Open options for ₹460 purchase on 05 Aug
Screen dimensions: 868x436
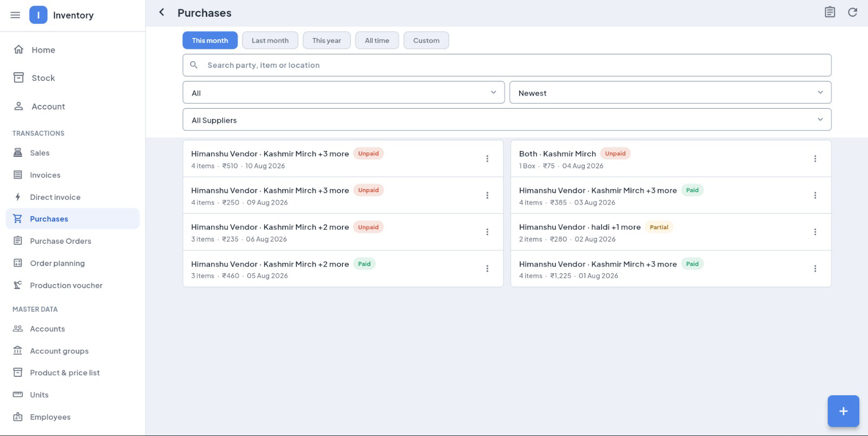click(487, 269)
